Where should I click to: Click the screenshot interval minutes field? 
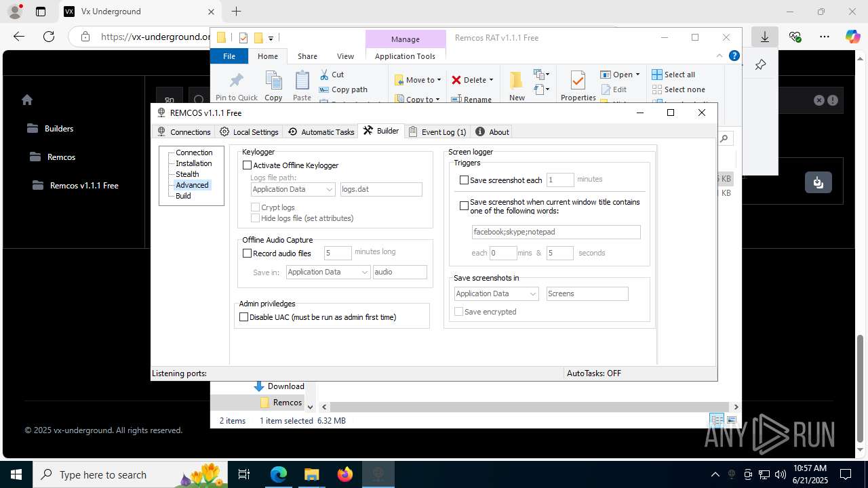coord(560,180)
